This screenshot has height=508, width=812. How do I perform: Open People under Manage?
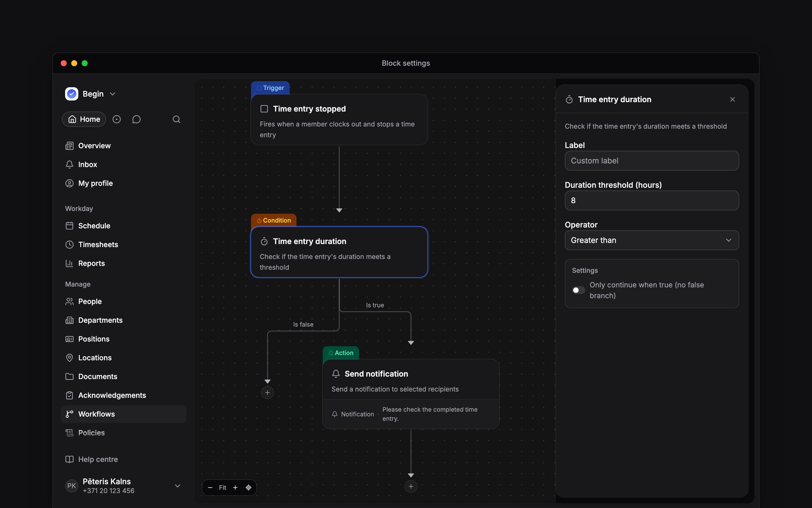click(124, 301)
